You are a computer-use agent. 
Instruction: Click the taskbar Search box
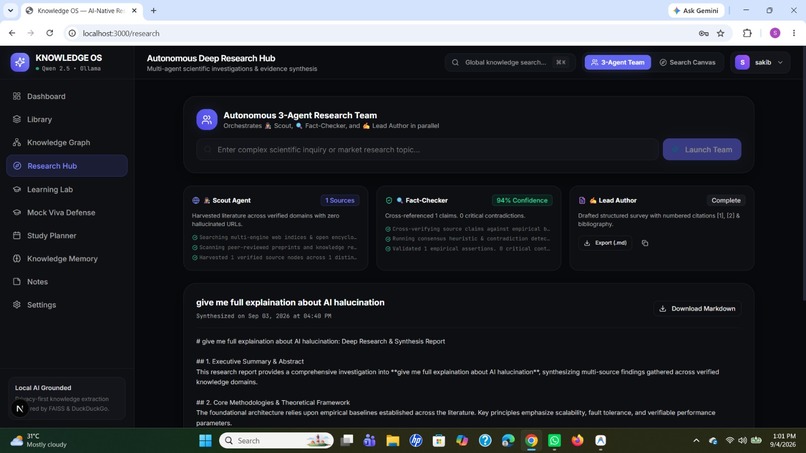pyautogui.click(x=276, y=441)
